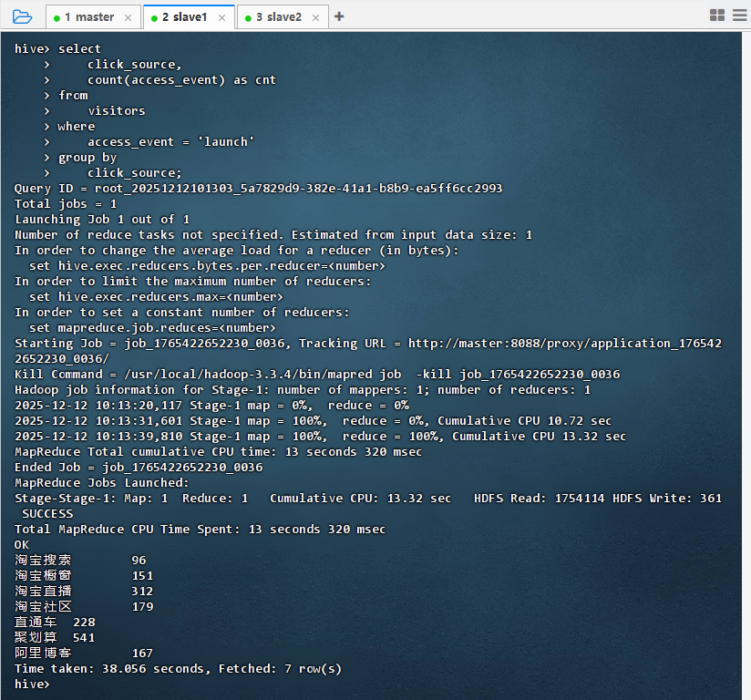Click the 'visitors' table name line

click(117, 111)
